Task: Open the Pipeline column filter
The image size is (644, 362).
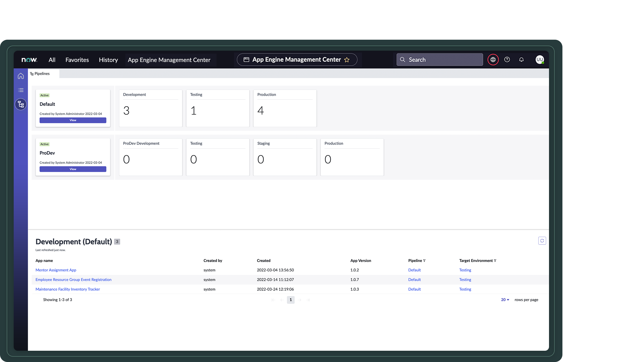Action: pyautogui.click(x=425, y=260)
